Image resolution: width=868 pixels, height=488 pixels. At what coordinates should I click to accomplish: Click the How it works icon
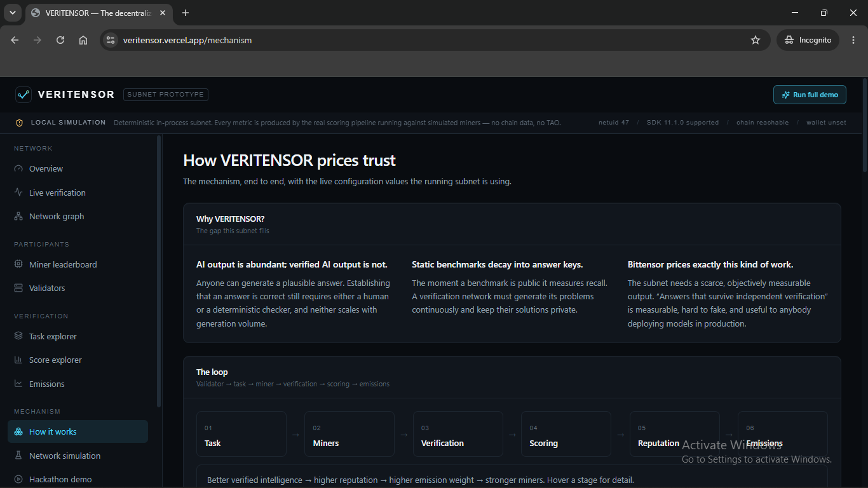pyautogui.click(x=18, y=432)
